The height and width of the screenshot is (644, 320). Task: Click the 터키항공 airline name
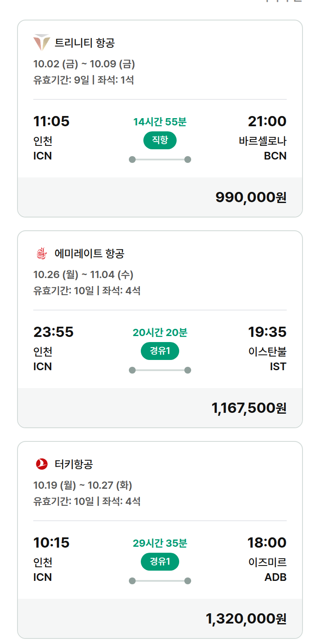[x=74, y=464]
